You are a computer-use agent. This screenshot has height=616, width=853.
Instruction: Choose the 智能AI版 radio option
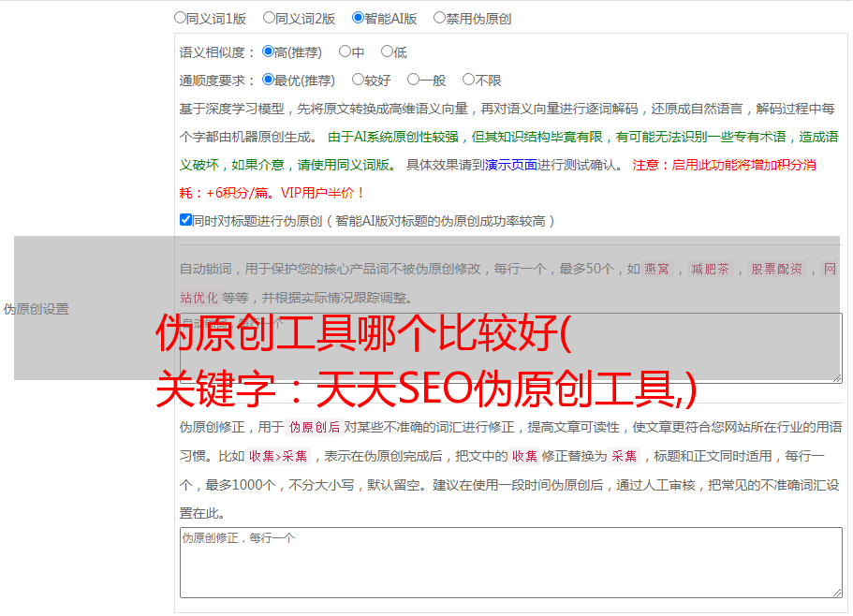(358, 18)
